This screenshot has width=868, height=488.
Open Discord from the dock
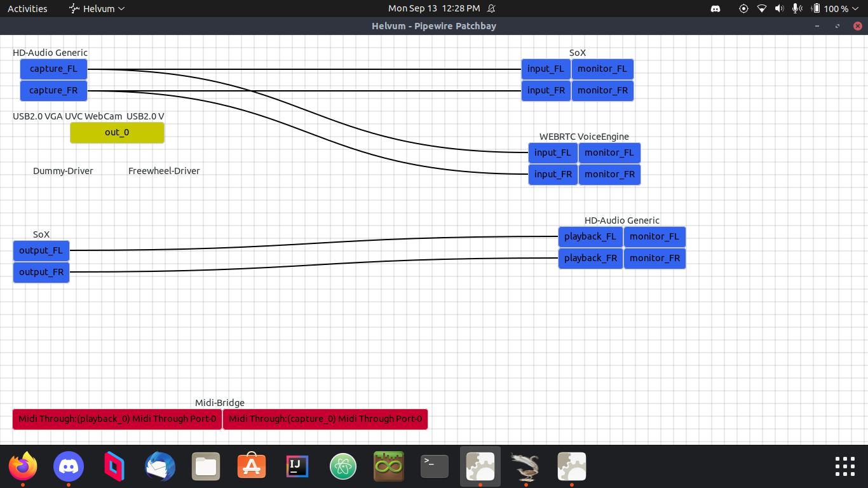69,466
